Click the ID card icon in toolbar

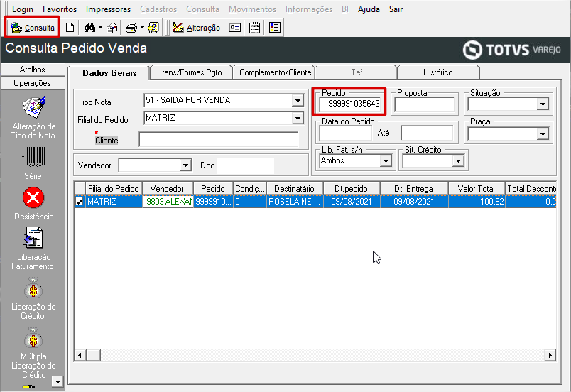point(235,28)
